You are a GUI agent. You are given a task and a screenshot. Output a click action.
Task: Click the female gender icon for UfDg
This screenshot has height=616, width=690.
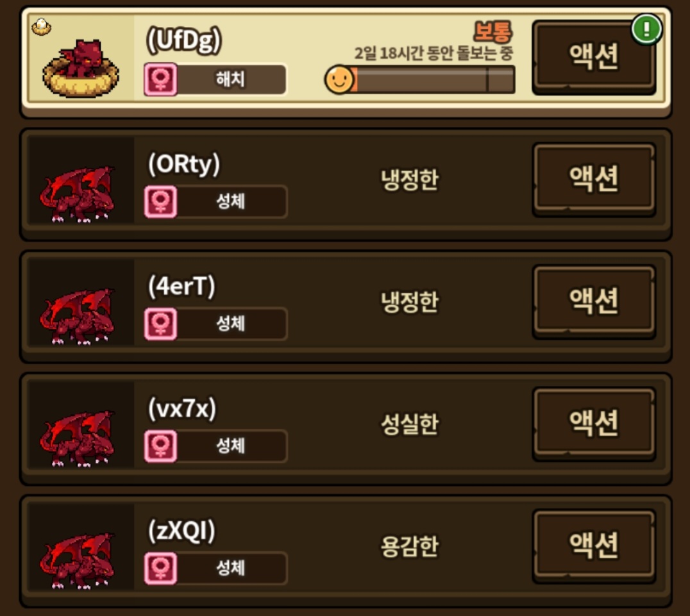(x=160, y=79)
